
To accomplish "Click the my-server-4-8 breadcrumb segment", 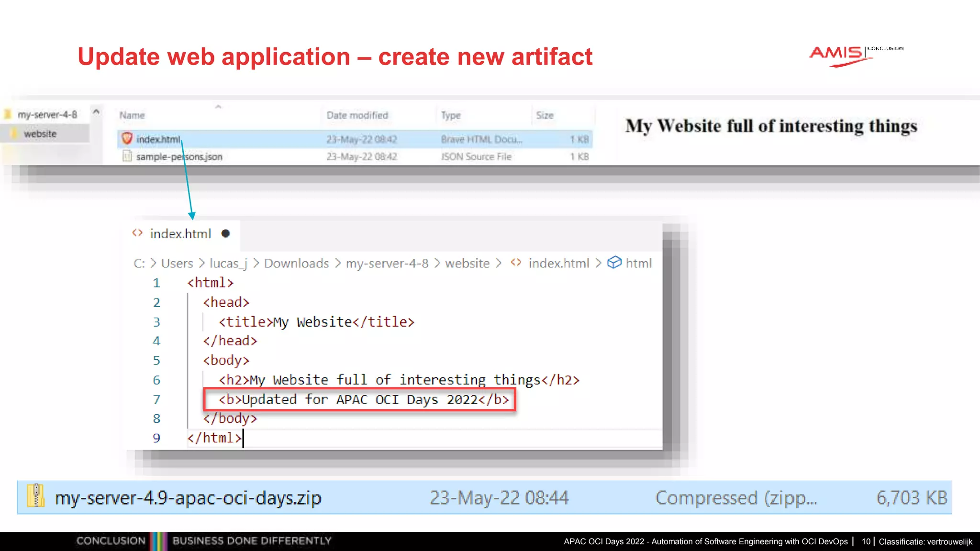I will [x=387, y=263].
